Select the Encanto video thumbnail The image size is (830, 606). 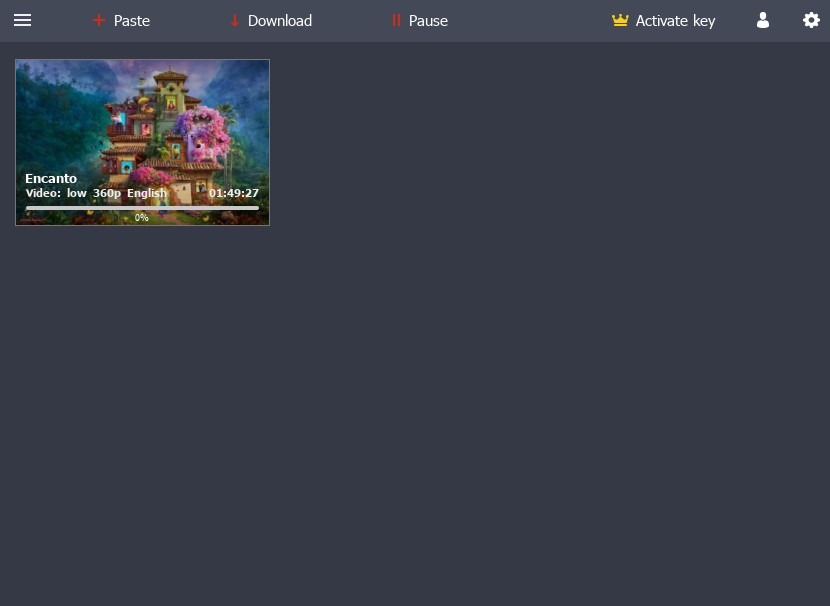coord(142,142)
